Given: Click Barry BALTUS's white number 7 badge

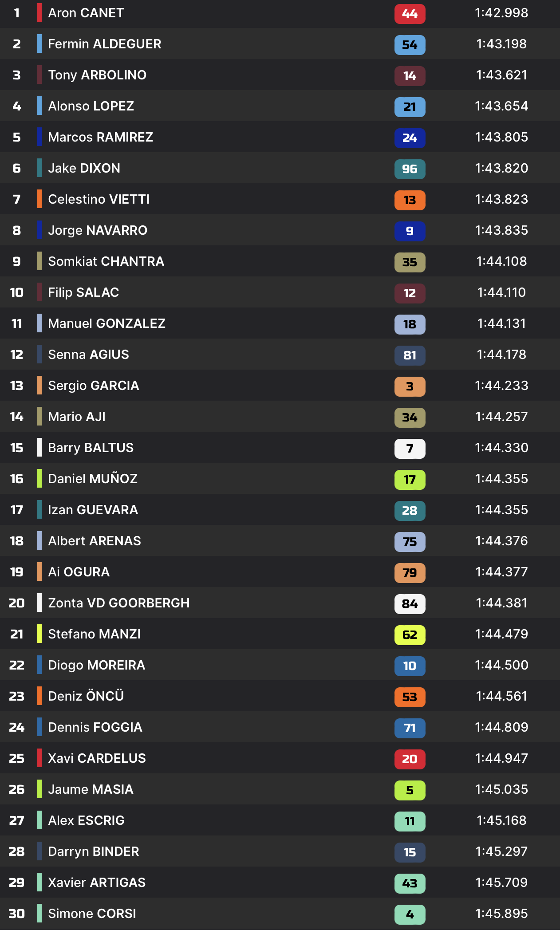Looking at the screenshot, I should pos(410,449).
